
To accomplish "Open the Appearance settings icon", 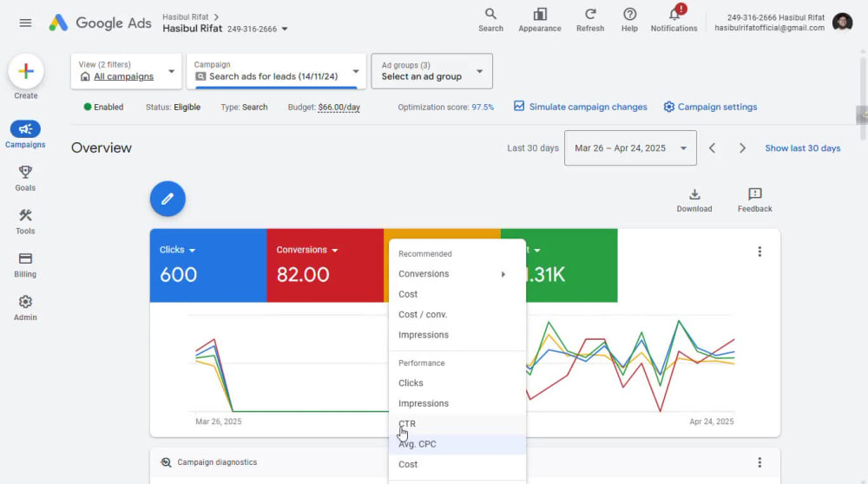I will point(540,21).
